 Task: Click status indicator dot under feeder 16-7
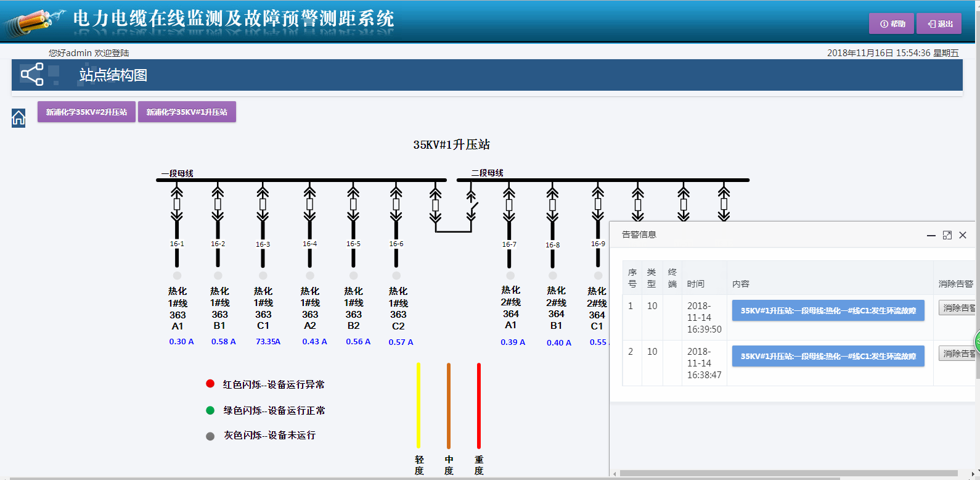pos(510,276)
